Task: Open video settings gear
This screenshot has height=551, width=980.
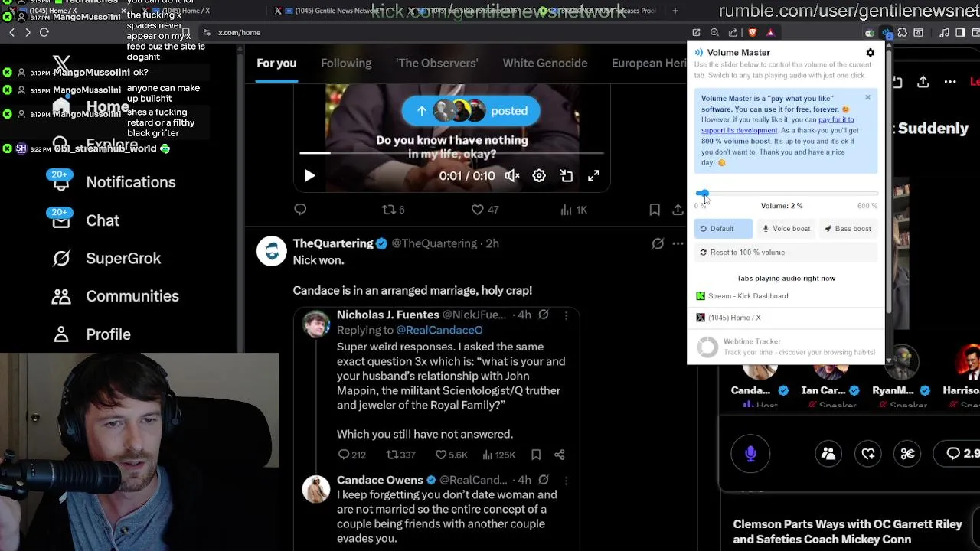Action: [539, 176]
